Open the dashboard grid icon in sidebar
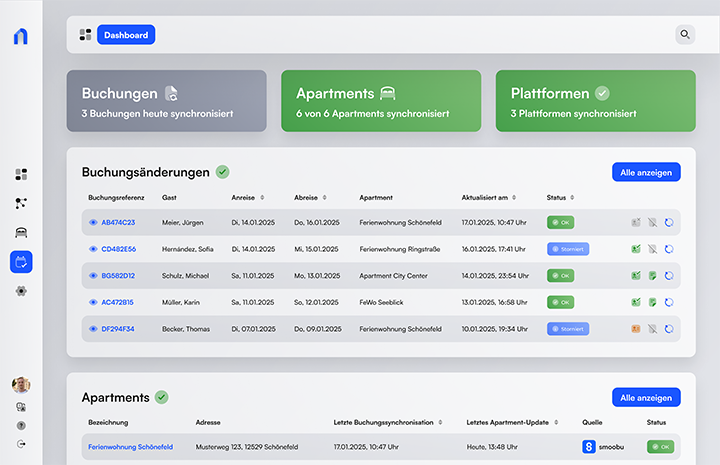The image size is (720, 465). point(21,174)
